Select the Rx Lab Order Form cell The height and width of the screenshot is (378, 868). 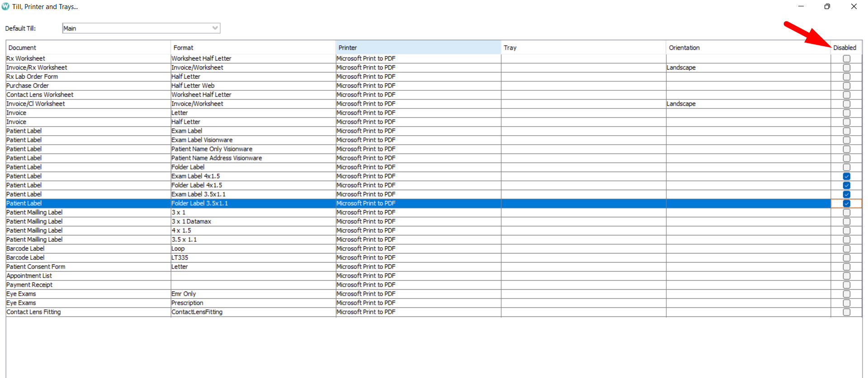coord(88,77)
